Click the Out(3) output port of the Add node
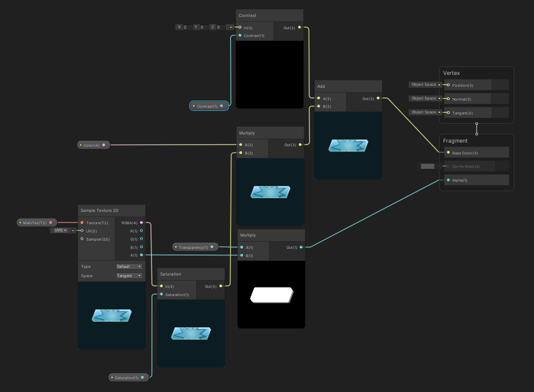The image size is (534, 392). [379, 99]
